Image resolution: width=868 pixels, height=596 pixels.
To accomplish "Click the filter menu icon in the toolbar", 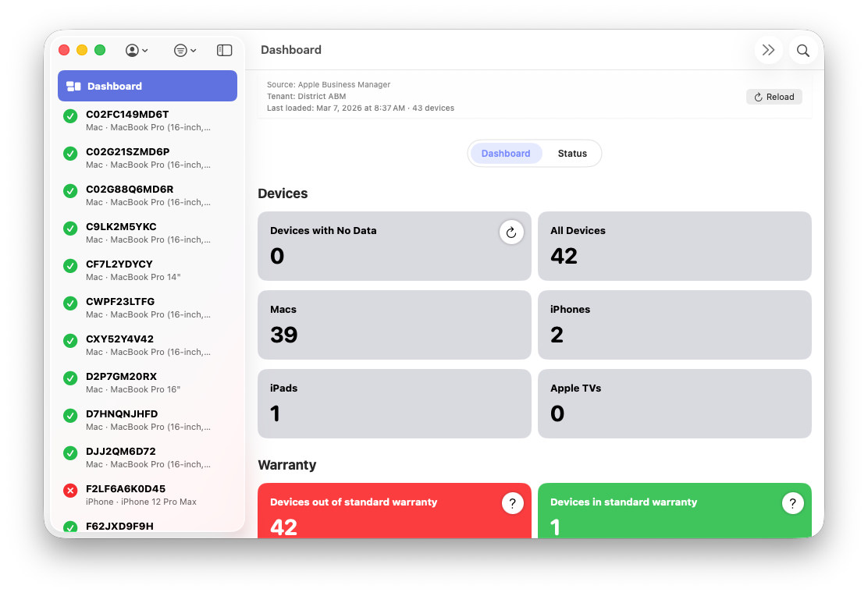I will click(x=180, y=49).
